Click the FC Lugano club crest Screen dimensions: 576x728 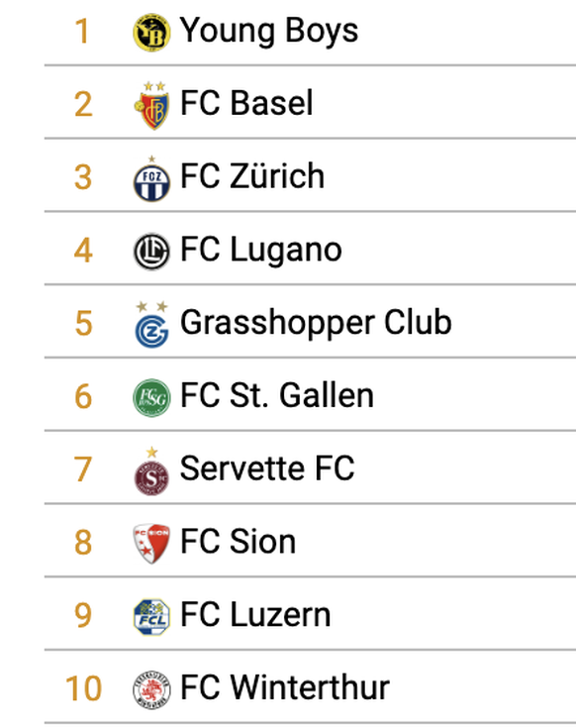pyautogui.click(x=151, y=252)
